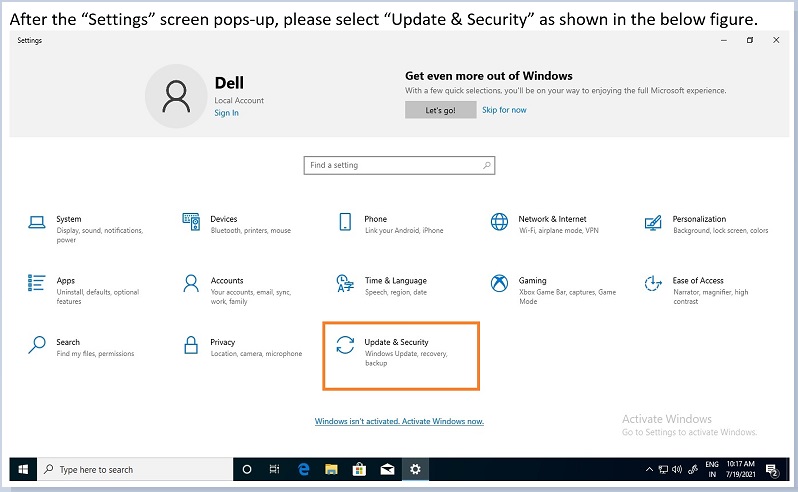The image size is (798, 492).
Task: Click the Devices category title
Action: [x=224, y=219]
